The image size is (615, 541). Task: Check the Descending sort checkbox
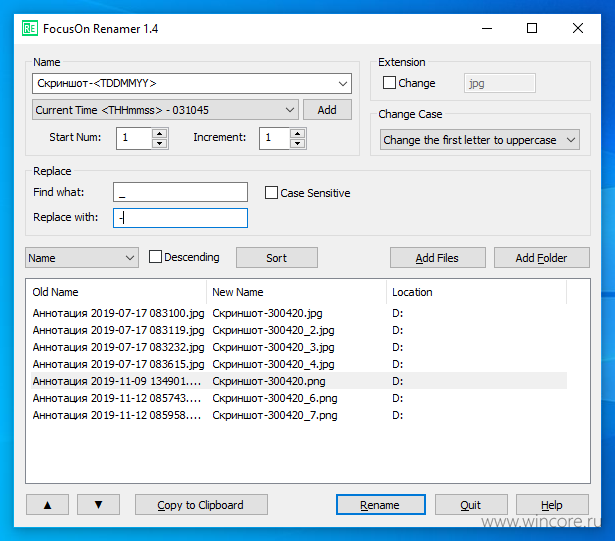(155, 257)
